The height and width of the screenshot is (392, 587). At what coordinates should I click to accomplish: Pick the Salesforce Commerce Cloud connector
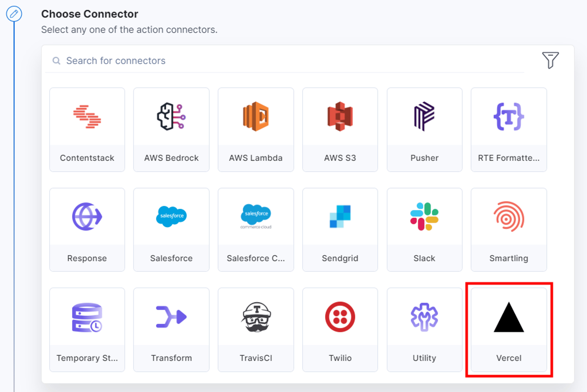(256, 230)
